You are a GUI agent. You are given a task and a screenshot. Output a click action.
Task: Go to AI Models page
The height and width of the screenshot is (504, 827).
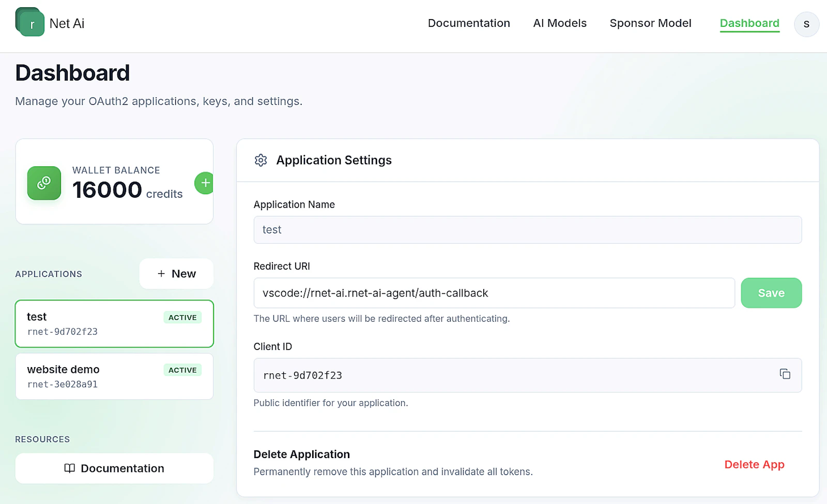(x=560, y=23)
